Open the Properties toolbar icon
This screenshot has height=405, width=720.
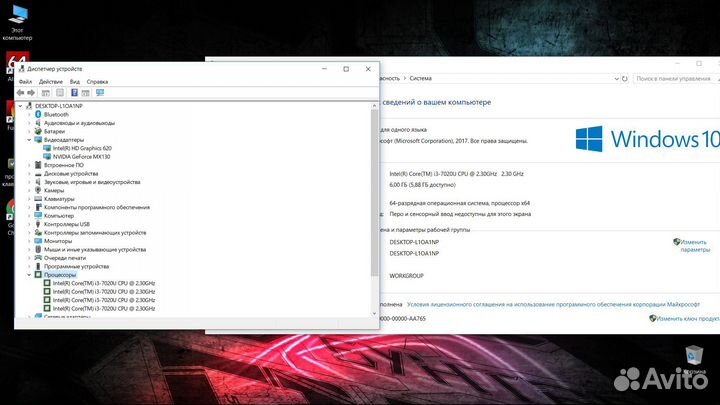click(60, 93)
